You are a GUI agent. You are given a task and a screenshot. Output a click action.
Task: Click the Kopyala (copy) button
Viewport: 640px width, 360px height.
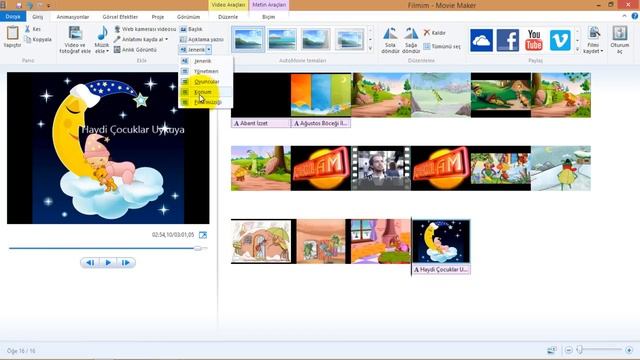click(x=38, y=40)
